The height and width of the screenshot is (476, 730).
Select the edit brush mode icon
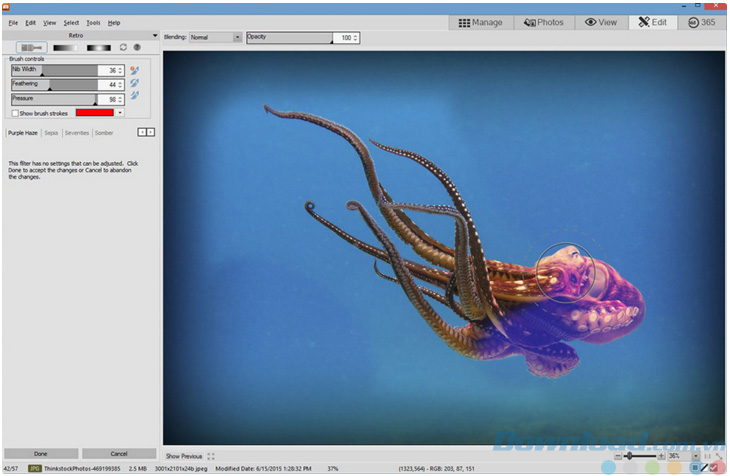point(32,47)
